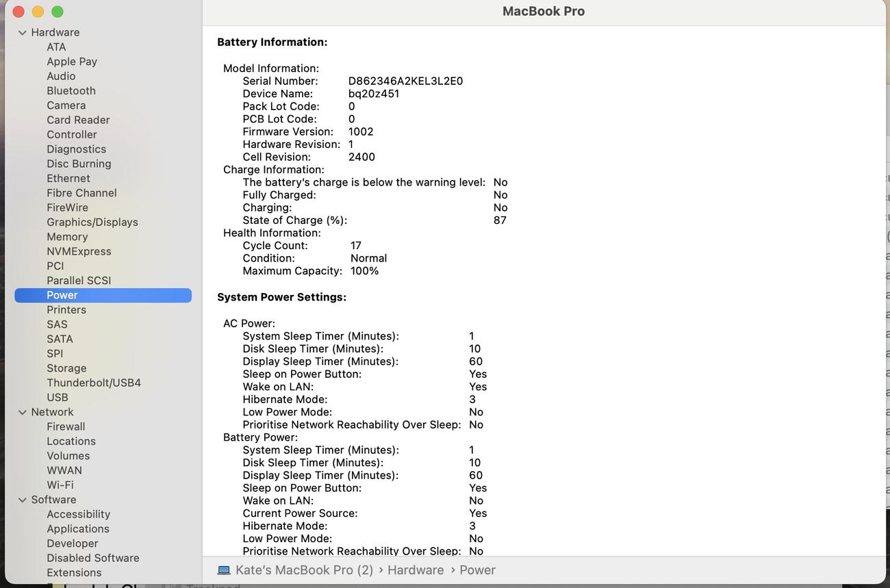Screen dimensions: 890x588
Task: Collapse the Hardware section chevron
Action: tap(23, 32)
